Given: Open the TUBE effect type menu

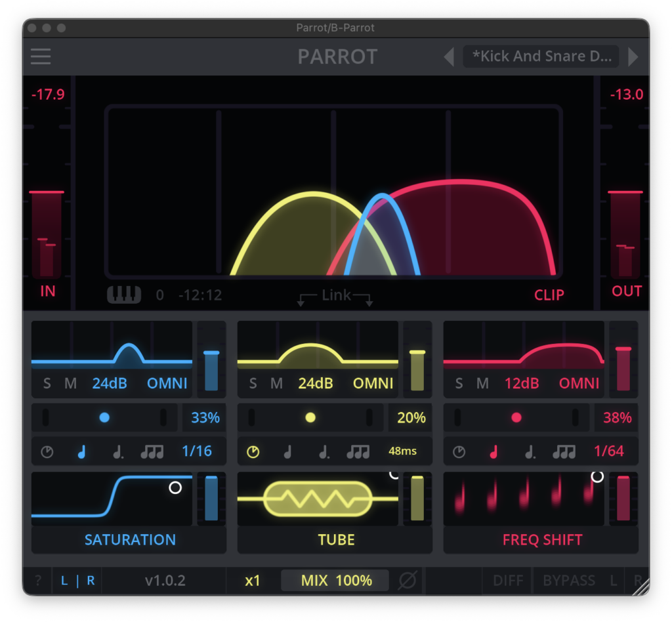Looking at the screenshot, I should [x=335, y=540].
